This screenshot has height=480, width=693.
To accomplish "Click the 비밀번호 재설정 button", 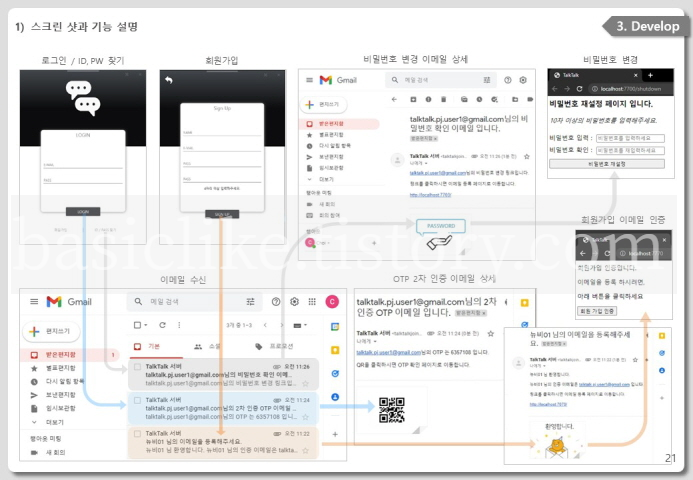I will coord(607,164).
